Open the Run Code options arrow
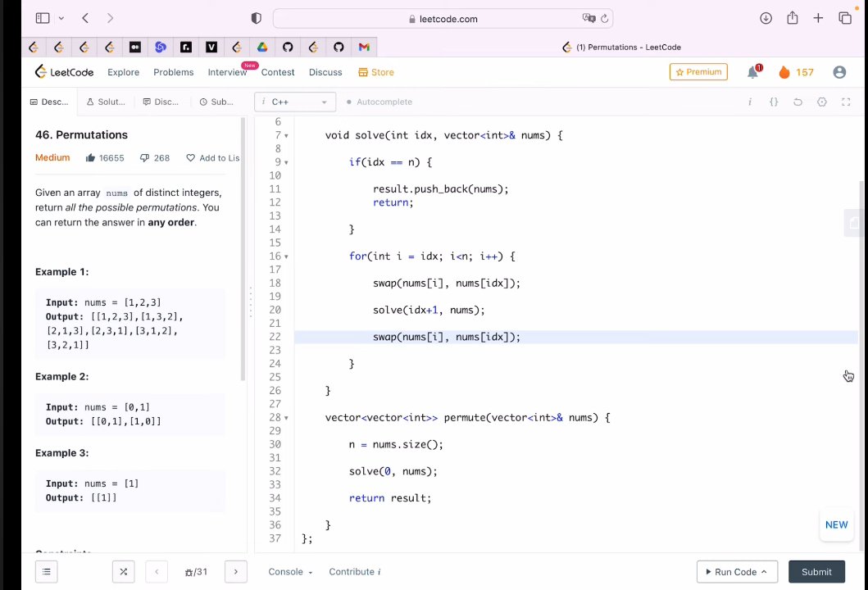 point(765,572)
